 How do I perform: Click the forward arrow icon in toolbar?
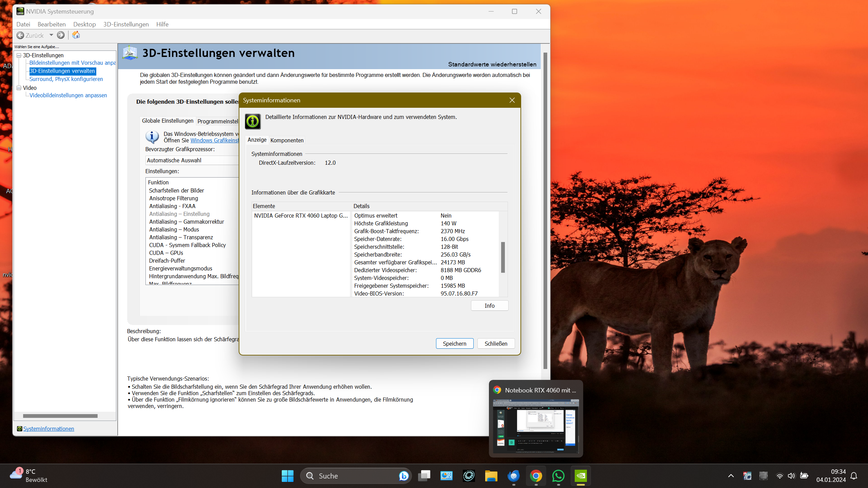61,35
